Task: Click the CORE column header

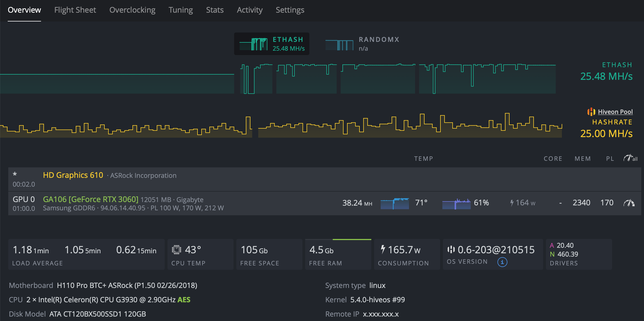Action: click(553, 159)
